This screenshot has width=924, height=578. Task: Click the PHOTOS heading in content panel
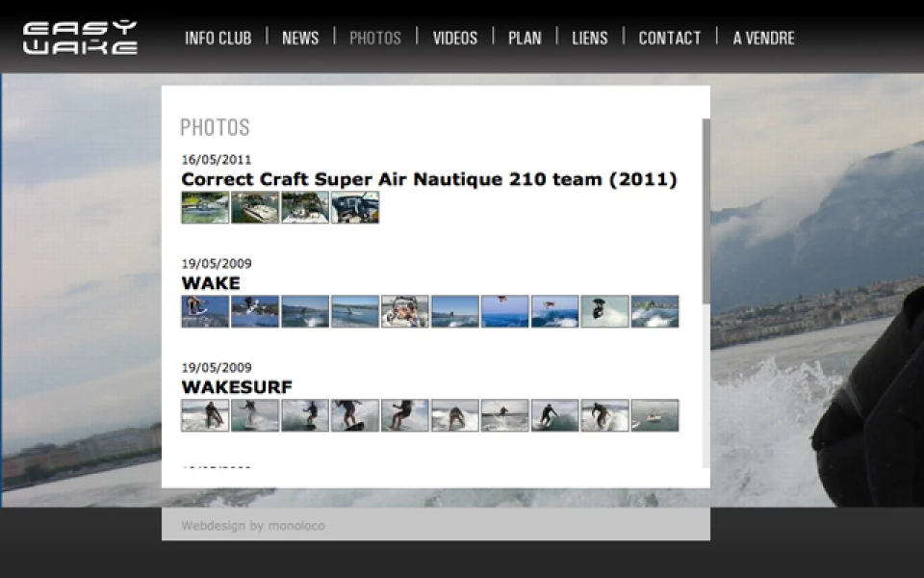[215, 127]
